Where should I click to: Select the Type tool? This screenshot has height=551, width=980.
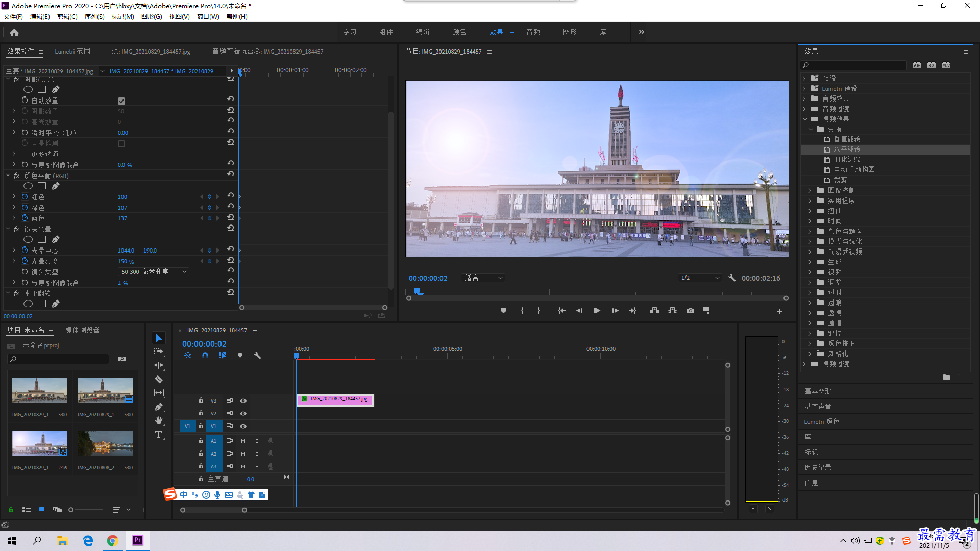click(159, 434)
